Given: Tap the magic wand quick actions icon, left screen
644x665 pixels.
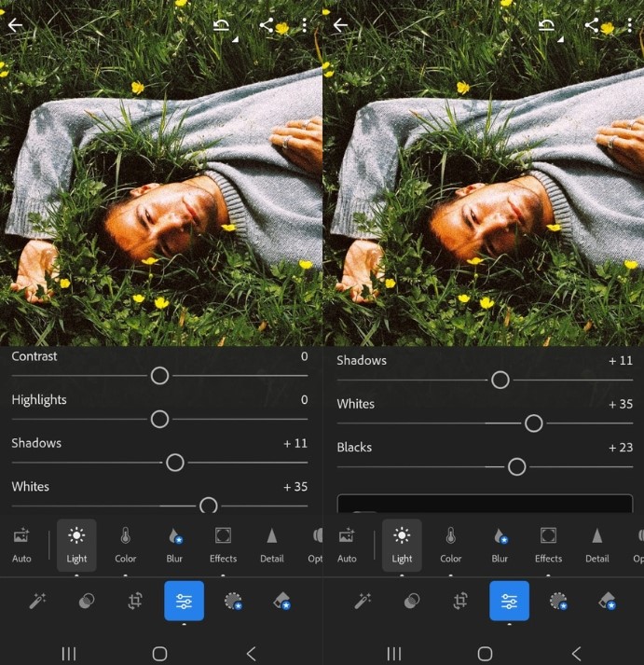Looking at the screenshot, I should [x=37, y=601].
